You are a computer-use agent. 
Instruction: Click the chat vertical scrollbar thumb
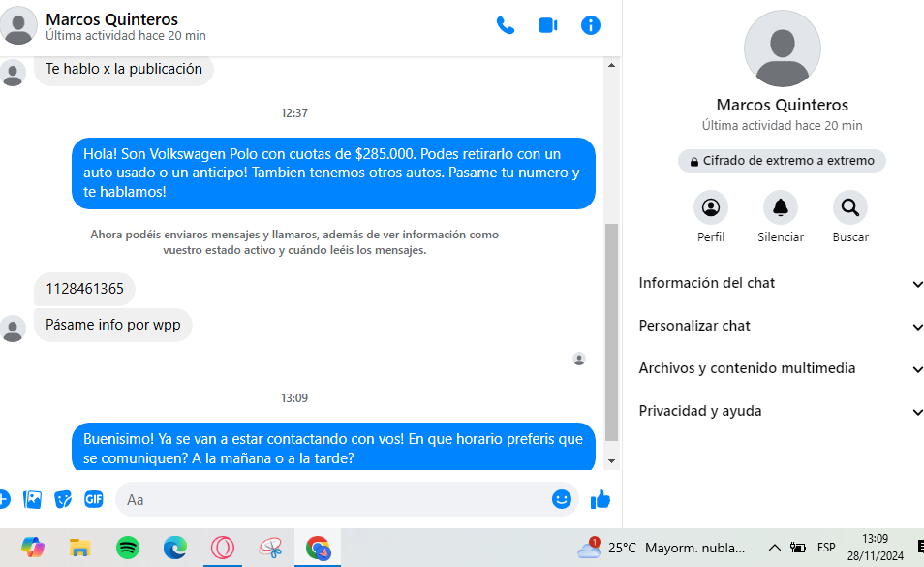[x=611, y=331]
